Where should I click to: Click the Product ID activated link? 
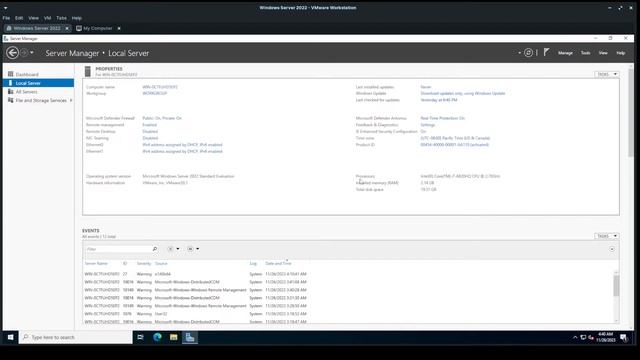(x=454, y=144)
